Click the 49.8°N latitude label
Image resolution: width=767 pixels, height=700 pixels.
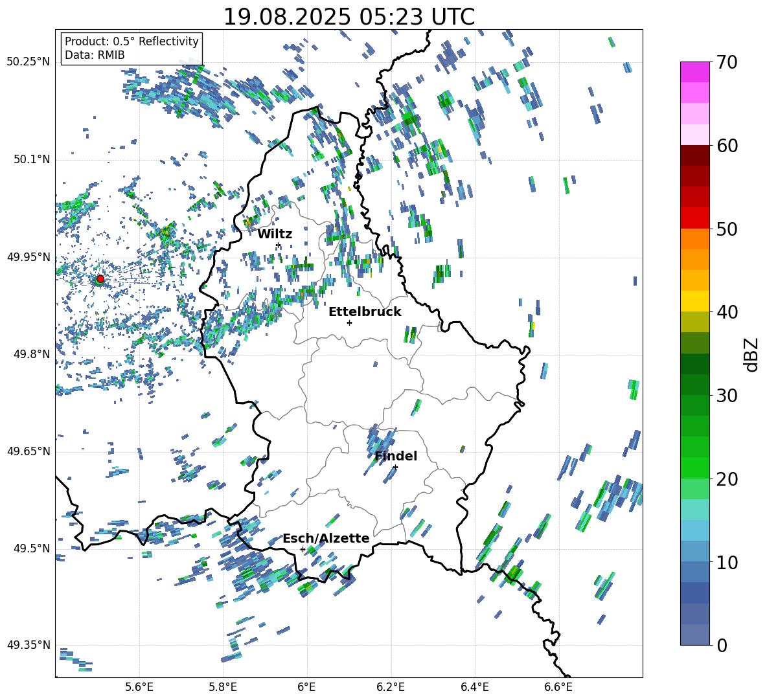tap(31, 354)
